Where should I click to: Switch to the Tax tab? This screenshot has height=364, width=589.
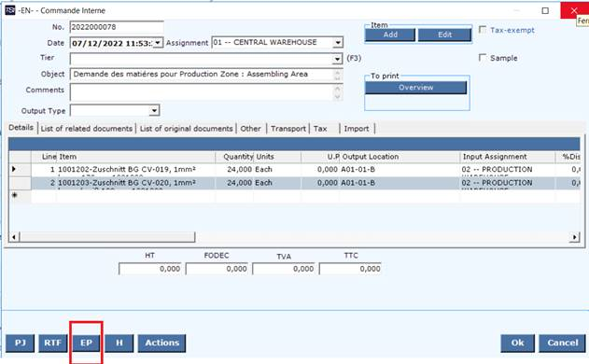320,129
